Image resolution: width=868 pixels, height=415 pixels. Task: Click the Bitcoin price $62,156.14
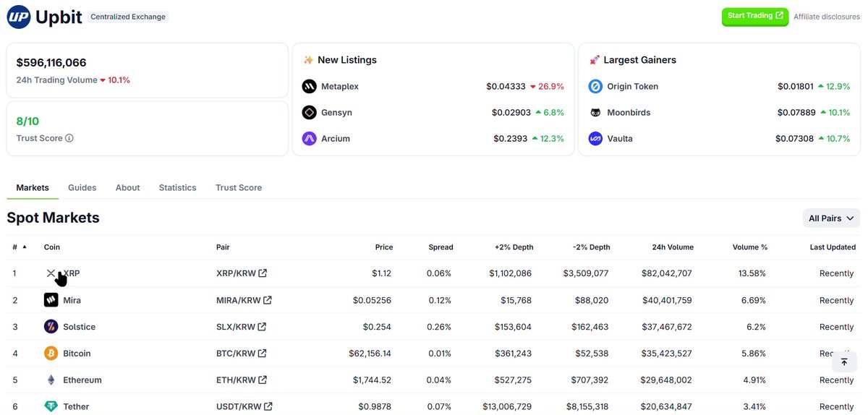[370, 354]
